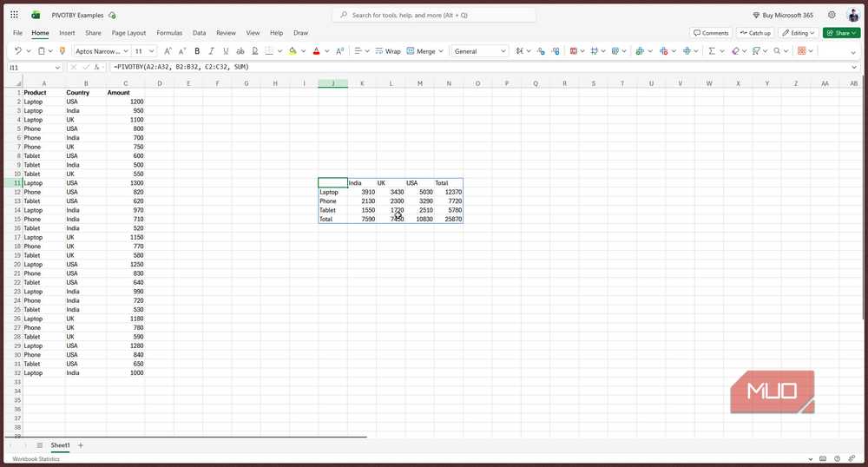Click the Workbook Statistics status text
The height and width of the screenshot is (467, 868).
(36, 458)
